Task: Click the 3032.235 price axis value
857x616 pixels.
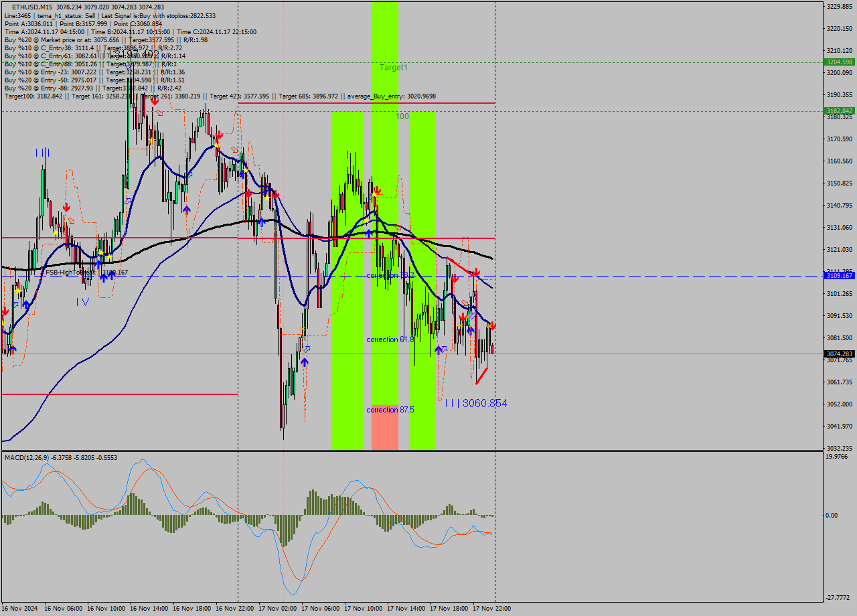Action: (x=840, y=448)
